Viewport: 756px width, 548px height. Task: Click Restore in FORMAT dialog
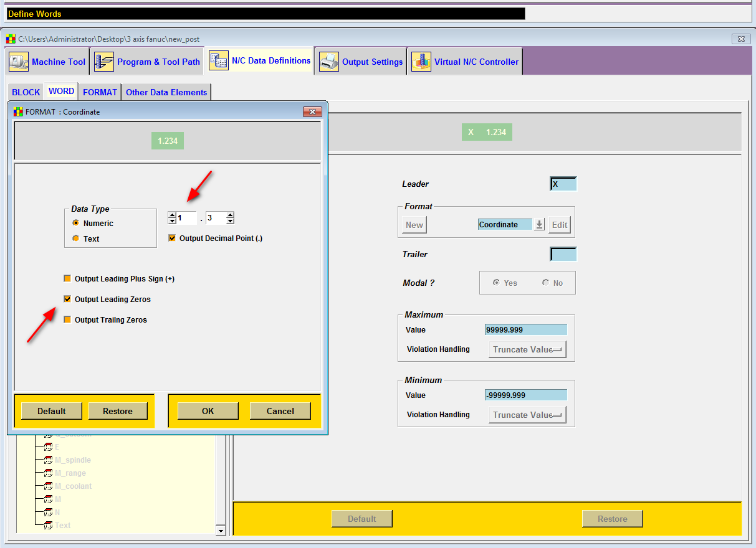118,411
